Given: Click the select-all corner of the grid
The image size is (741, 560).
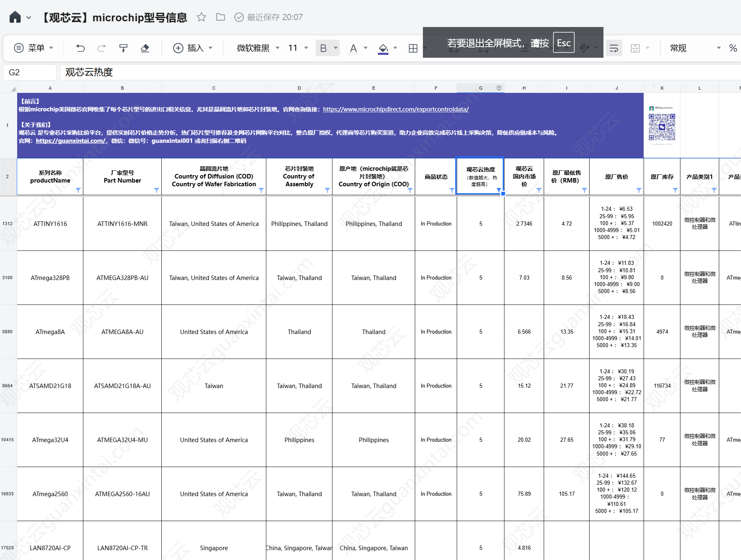Looking at the screenshot, I should point(9,88).
